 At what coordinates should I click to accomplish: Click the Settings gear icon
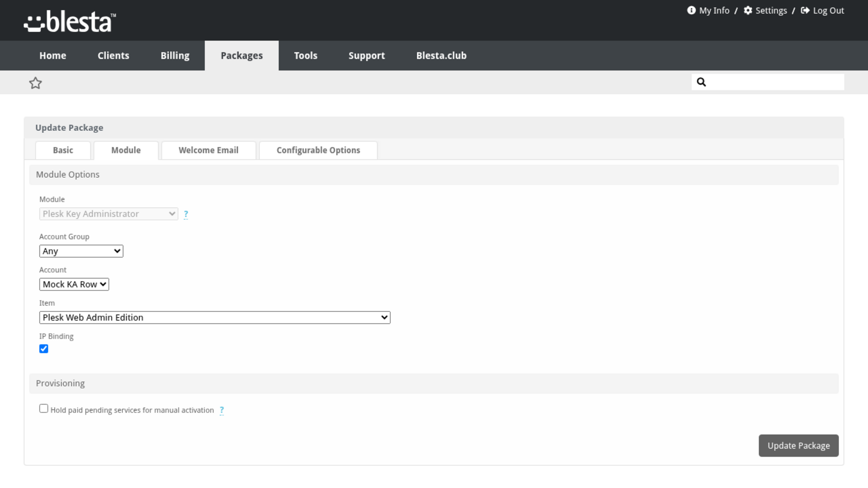[748, 10]
